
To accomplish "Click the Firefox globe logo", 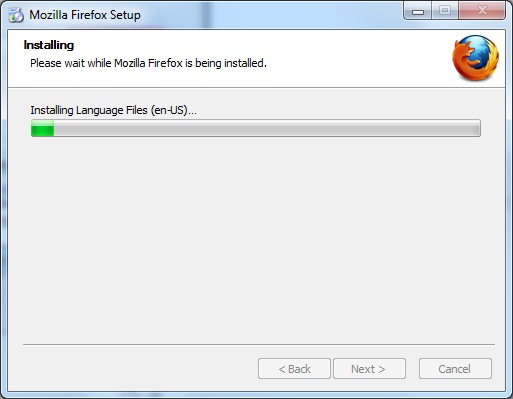I will [475, 58].
